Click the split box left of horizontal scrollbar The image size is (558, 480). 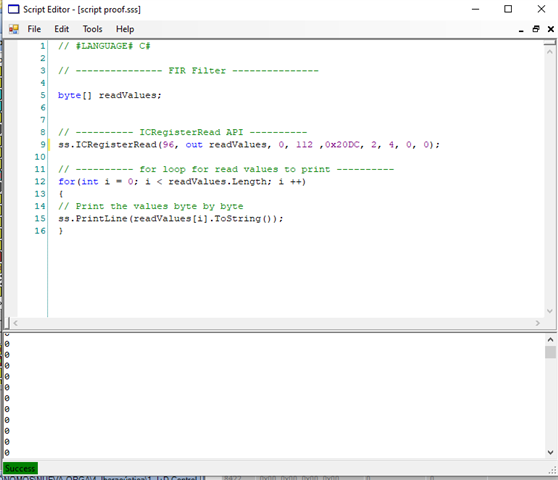7,323
